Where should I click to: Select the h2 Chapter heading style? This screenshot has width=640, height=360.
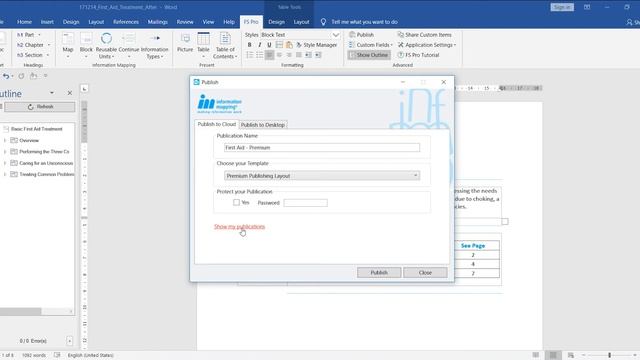click(x=33, y=45)
